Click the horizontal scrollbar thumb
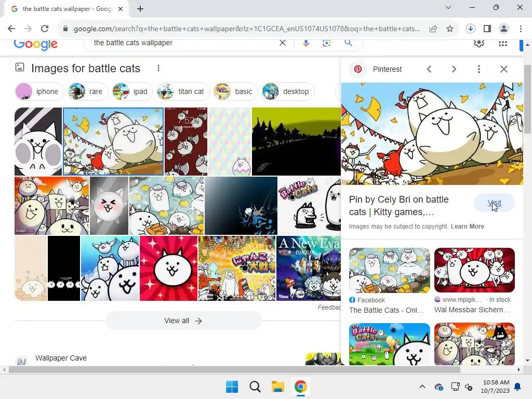Screen dimensions: 532x399 coord(234,369)
